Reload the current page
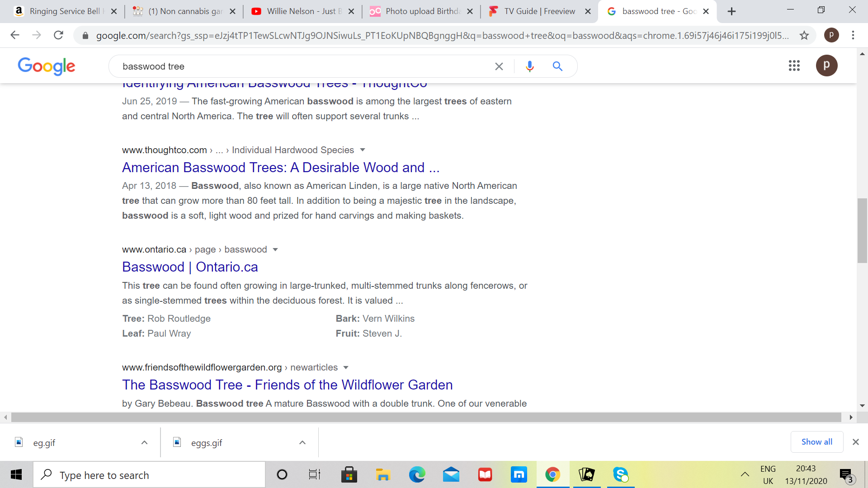 58,35
